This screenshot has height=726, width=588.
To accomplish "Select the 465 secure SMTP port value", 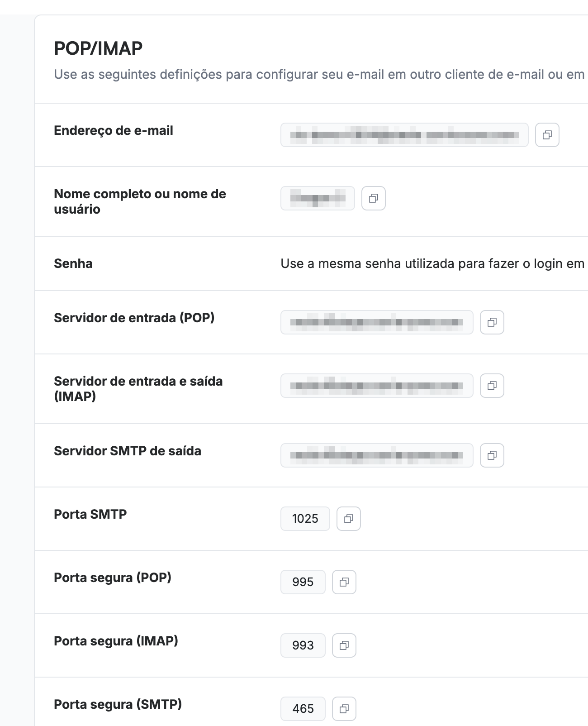I will (303, 709).
